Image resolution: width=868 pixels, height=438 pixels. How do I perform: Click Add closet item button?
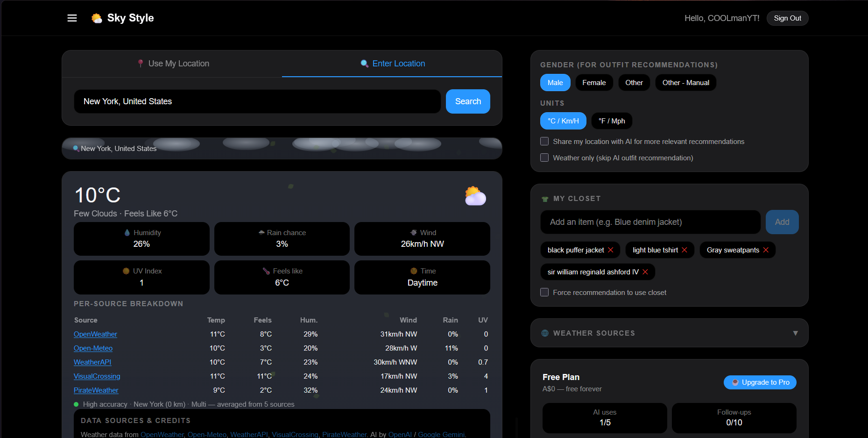click(x=782, y=222)
